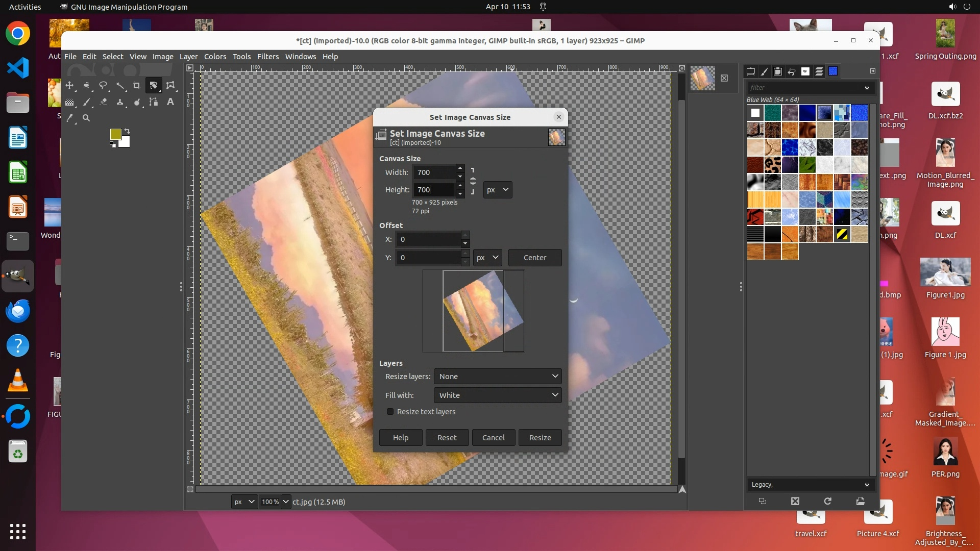Click the Center offset button
Screen dimensions: 980x551
[x=534, y=258]
